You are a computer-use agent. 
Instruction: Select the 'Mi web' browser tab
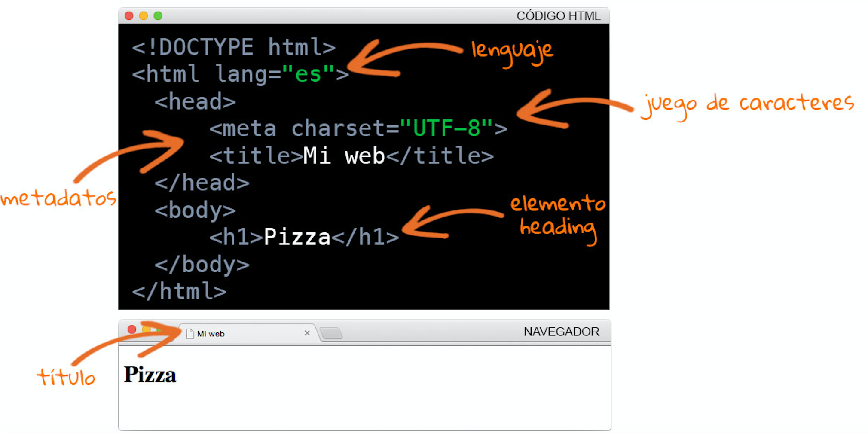248,333
